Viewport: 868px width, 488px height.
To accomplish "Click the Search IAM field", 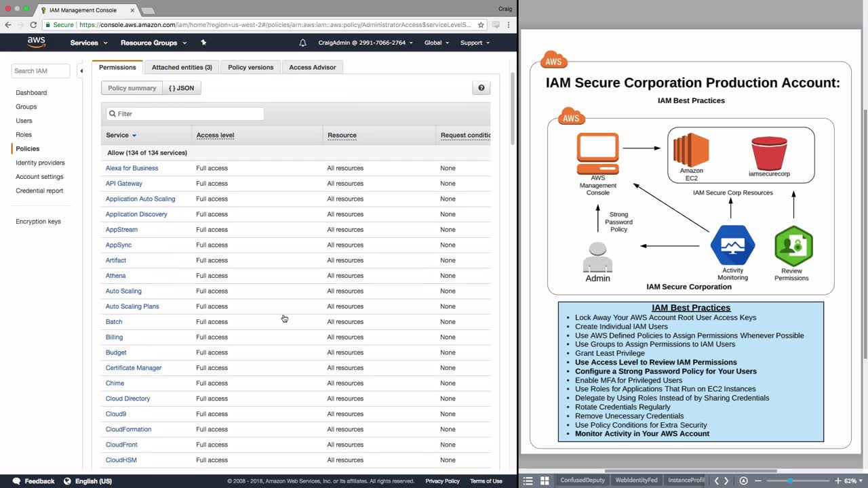I will click(41, 70).
